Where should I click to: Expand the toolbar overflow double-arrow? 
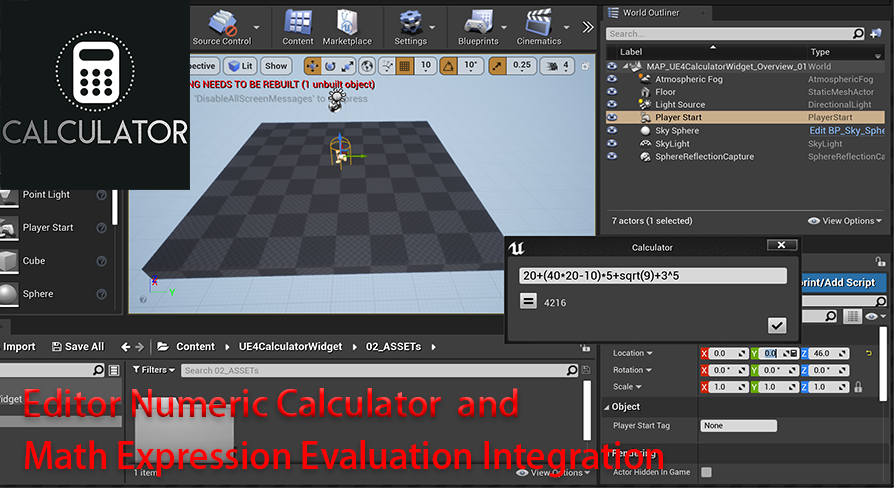(587, 27)
